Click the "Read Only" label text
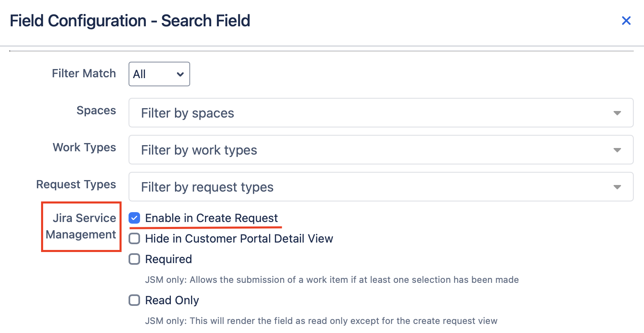 [x=172, y=300]
